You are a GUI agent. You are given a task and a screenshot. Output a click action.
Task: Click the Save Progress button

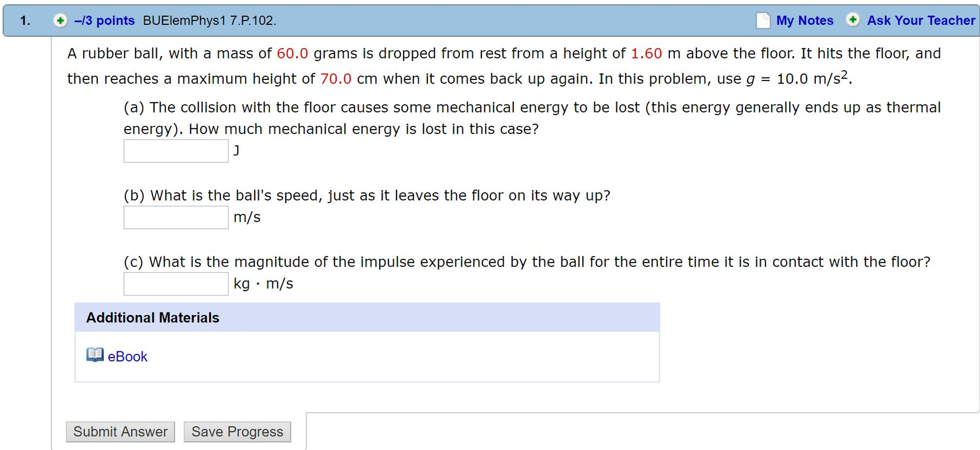click(x=237, y=431)
